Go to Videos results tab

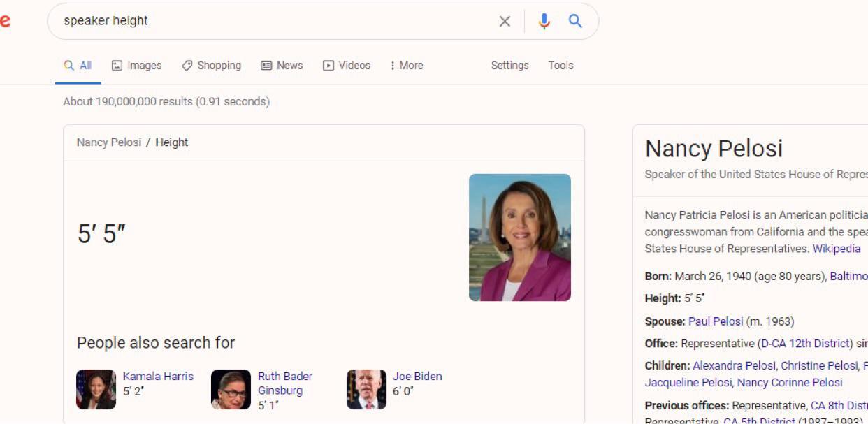(347, 65)
